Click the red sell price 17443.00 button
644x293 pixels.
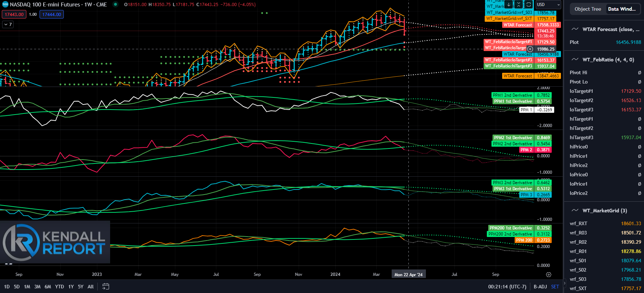(x=14, y=14)
